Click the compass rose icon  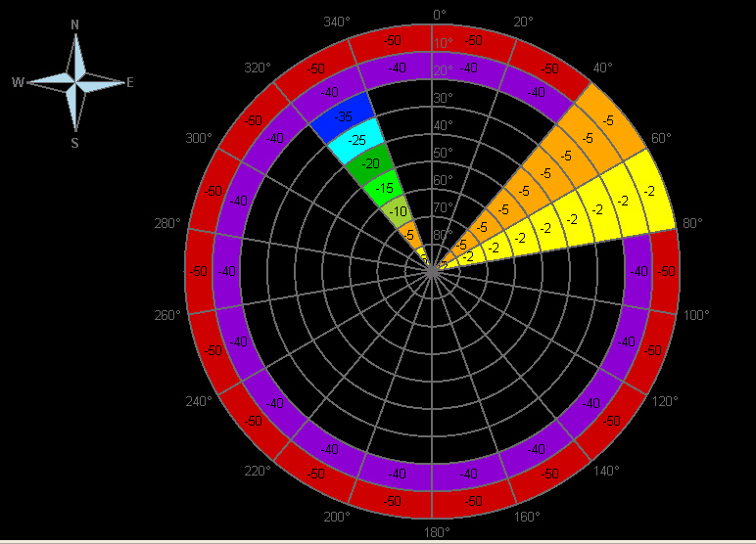pos(74,82)
